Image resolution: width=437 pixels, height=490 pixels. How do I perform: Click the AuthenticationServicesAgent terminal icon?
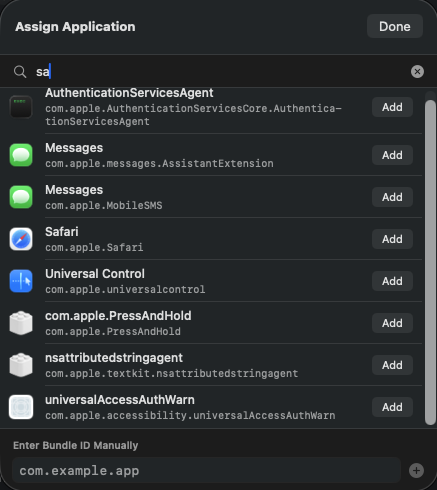21,107
